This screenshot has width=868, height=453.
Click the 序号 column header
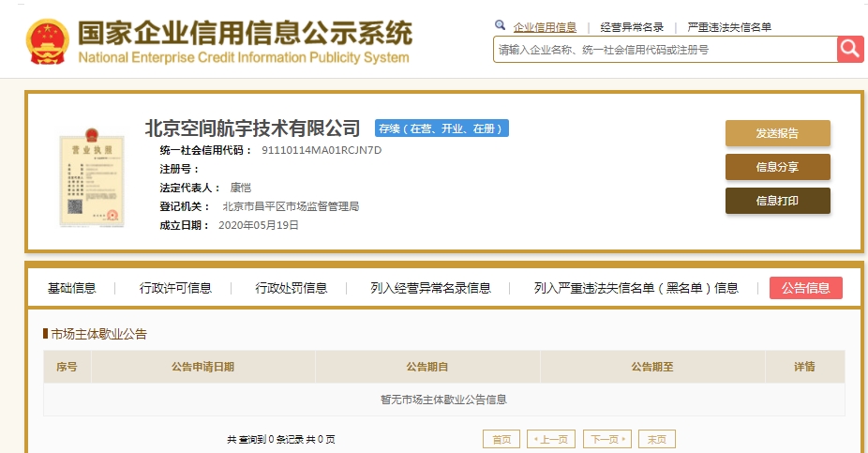67,367
